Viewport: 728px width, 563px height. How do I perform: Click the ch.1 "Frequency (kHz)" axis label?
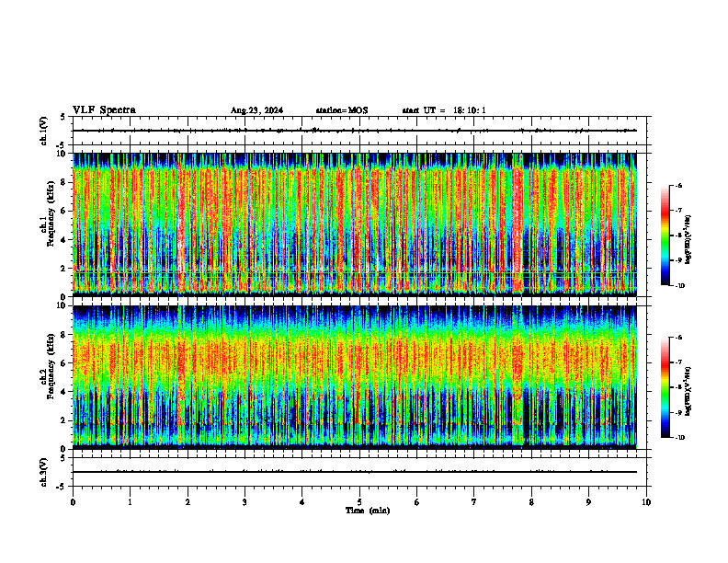pos(51,213)
